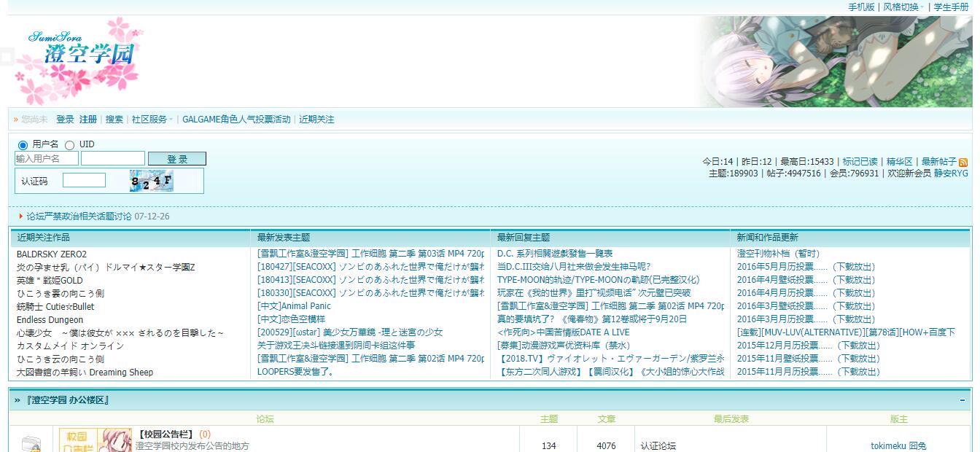Open the LOOPERS要发售了。 thread
The height and width of the screenshot is (452, 980).
(295, 372)
